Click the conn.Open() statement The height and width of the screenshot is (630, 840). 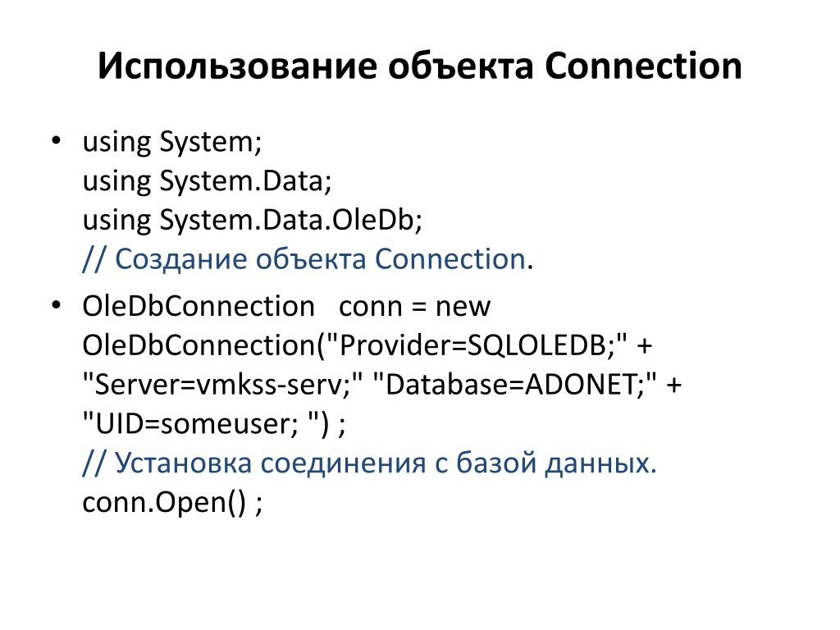coord(172,503)
